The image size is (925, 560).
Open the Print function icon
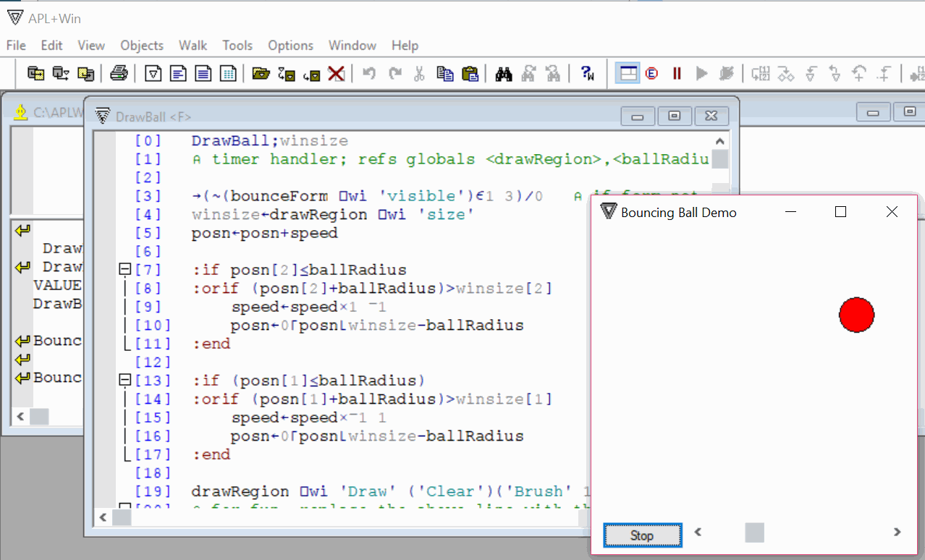(x=119, y=73)
